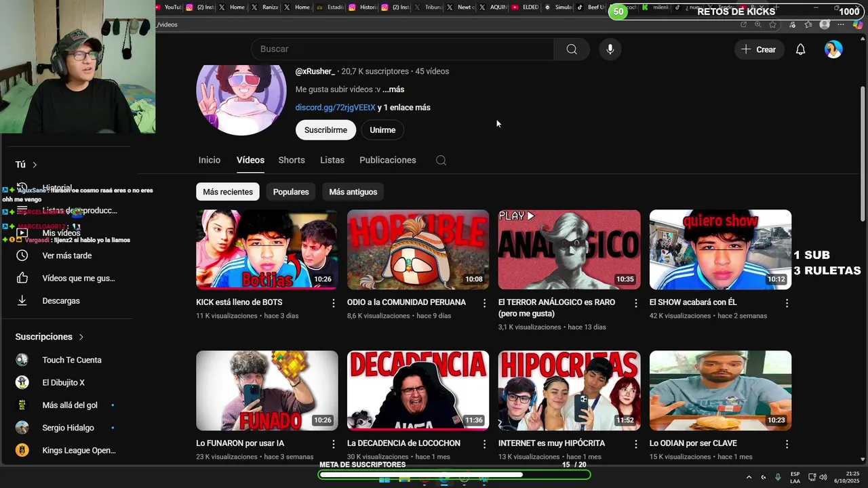This screenshot has width=868, height=488.
Task: Open 'KICK está lleno de BOTS' thumbnail
Action: click(x=267, y=249)
